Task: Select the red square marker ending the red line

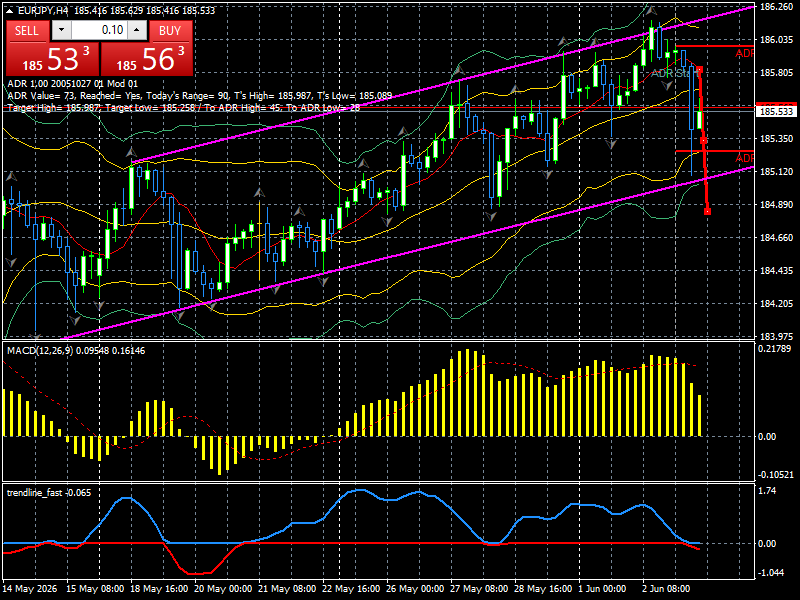Action: (708, 211)
